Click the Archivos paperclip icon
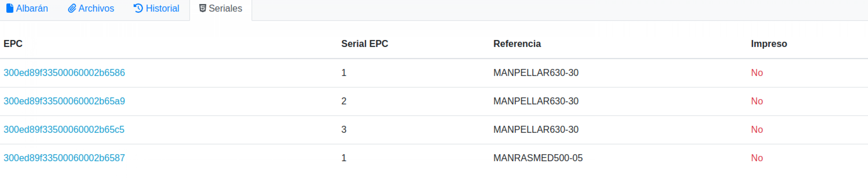The height and width of the screenshot is (178, 868). click(72, 8)
